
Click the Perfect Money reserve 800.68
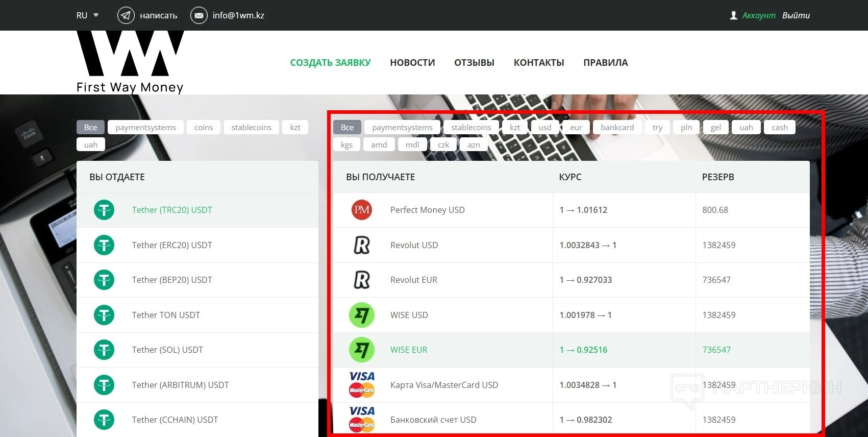pyautogui.click(x=715, y=210)
